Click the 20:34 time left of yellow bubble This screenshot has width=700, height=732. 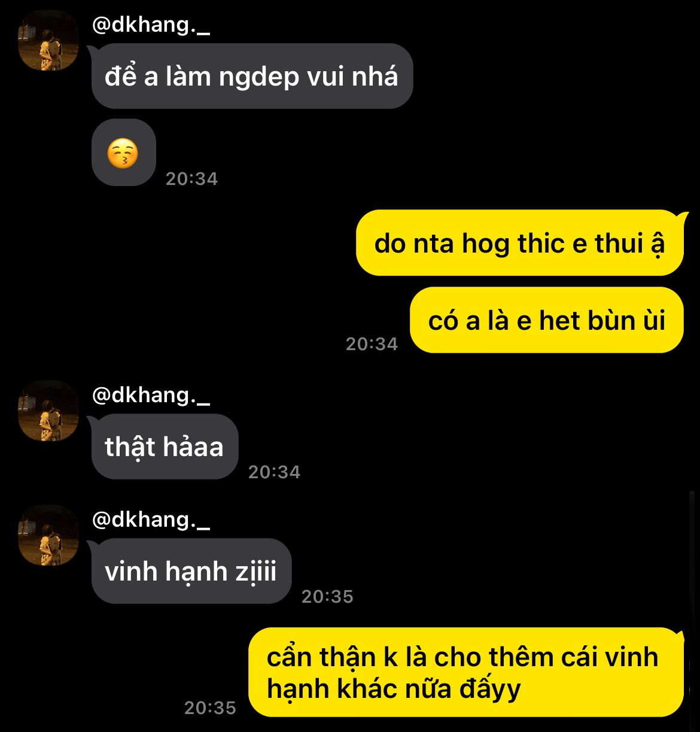[372, 344]
